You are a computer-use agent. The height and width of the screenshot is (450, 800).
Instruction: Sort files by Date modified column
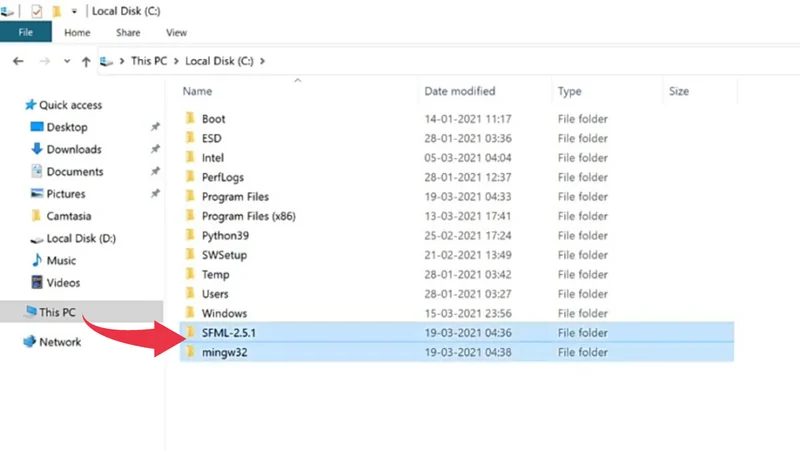pyautogui.click(x=459, y=91)
